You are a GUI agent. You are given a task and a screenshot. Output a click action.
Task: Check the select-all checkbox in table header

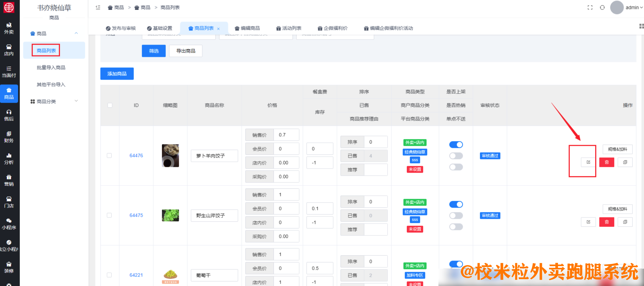pos(110,105)
